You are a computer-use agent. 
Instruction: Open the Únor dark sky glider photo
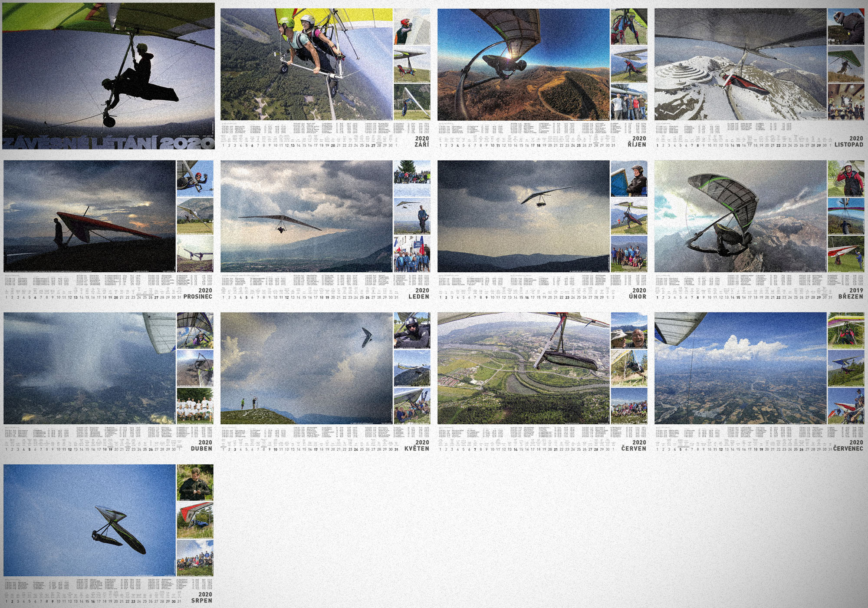pyautogui.click(x=523, y=216)
